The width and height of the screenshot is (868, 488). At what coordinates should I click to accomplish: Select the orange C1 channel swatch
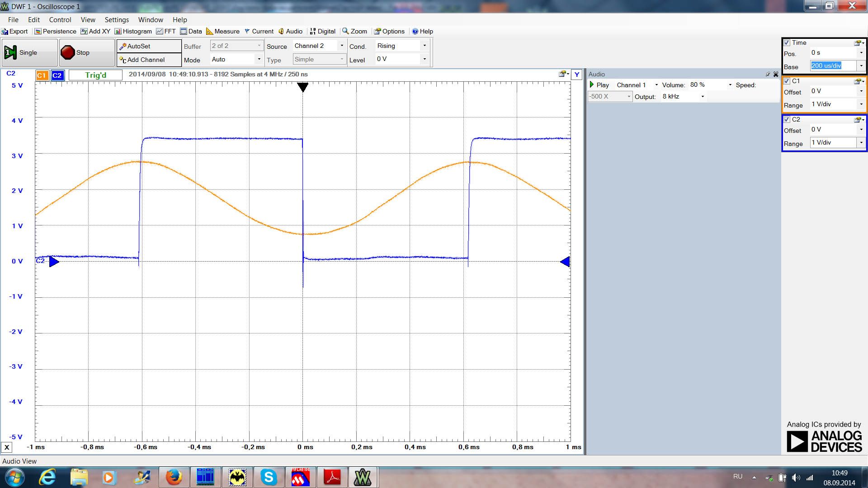pyautogui.click(x=42, y=75)
